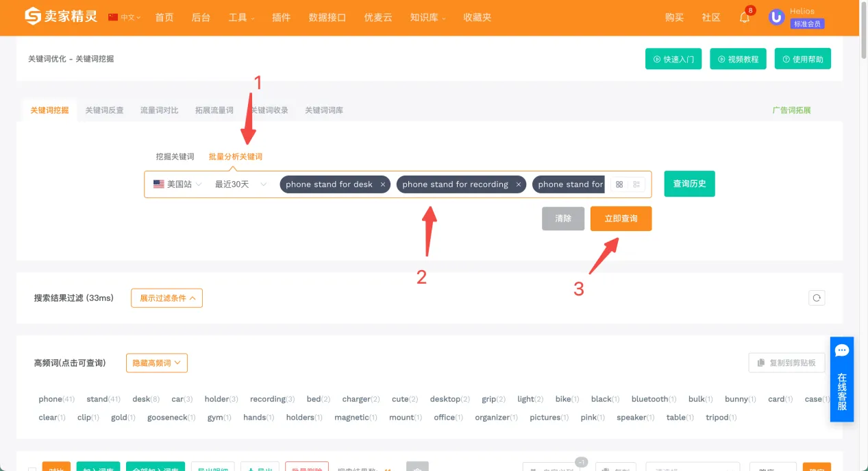
Task: Open 数据接口 in top navigation
Action: [327, 17]
